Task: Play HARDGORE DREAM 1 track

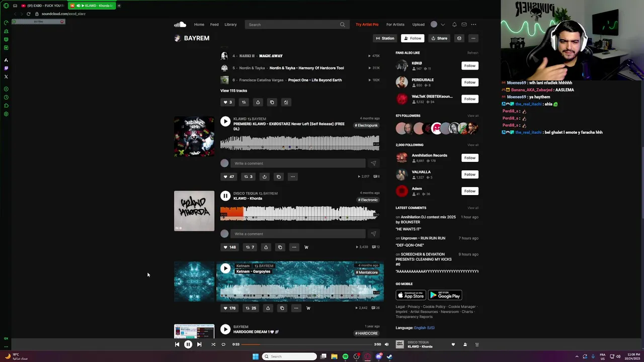Action: click(225, 329)
